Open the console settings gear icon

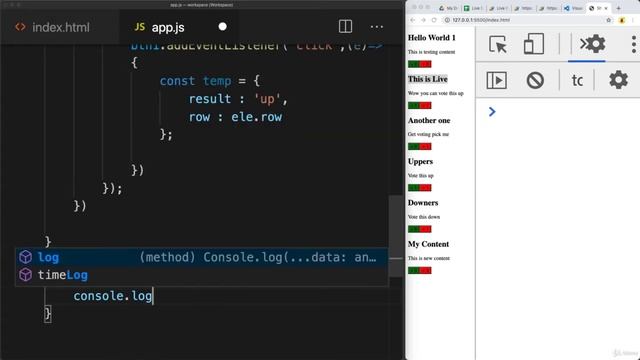click(618, 80)
